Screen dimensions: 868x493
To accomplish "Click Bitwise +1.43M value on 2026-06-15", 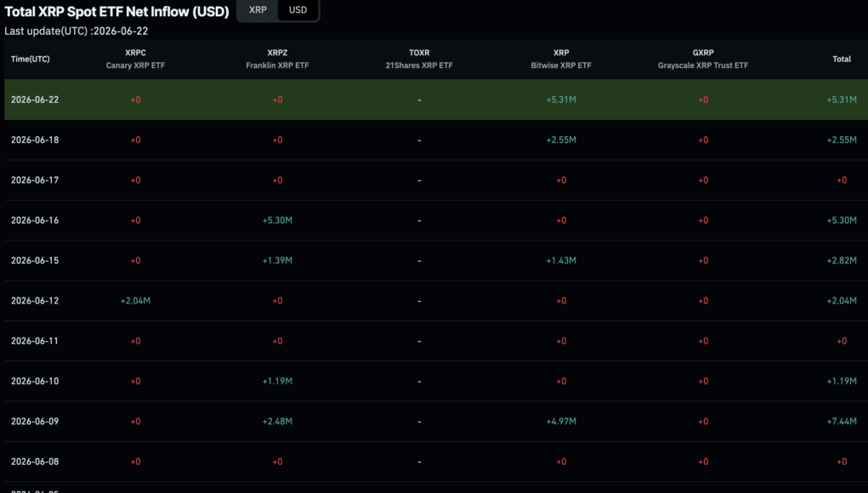I will [561, 261].
